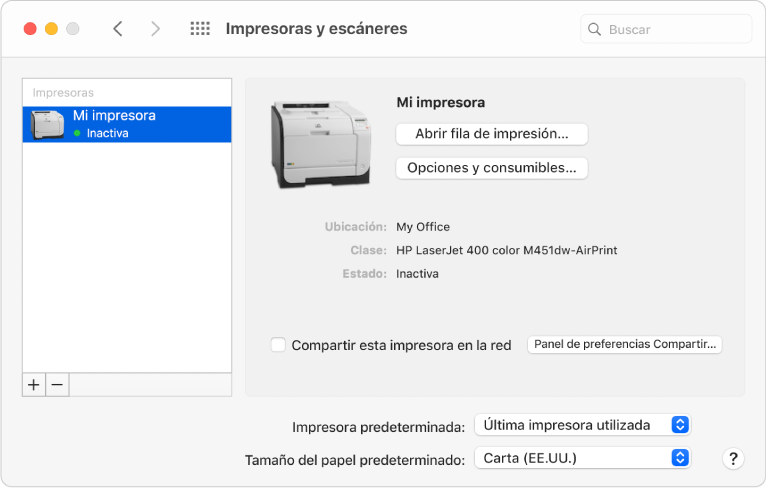
Task: Click the Impresoras list header
Action: 63,93
